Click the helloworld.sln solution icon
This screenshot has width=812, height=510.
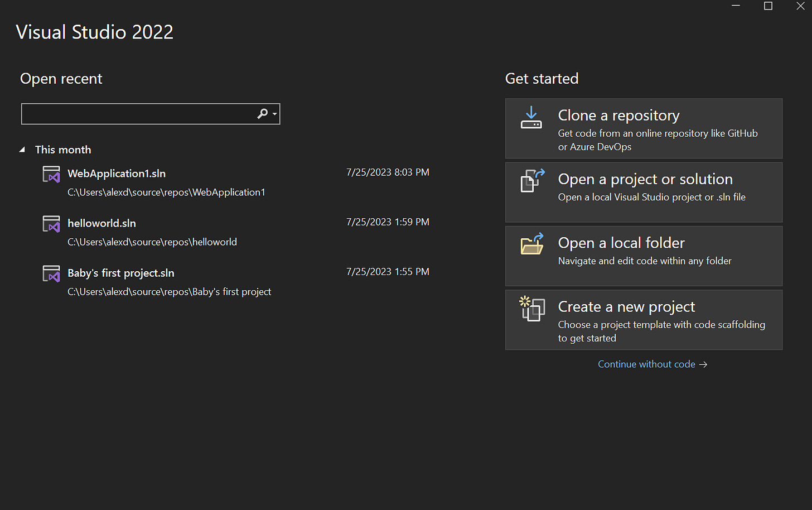coord(51,224)
